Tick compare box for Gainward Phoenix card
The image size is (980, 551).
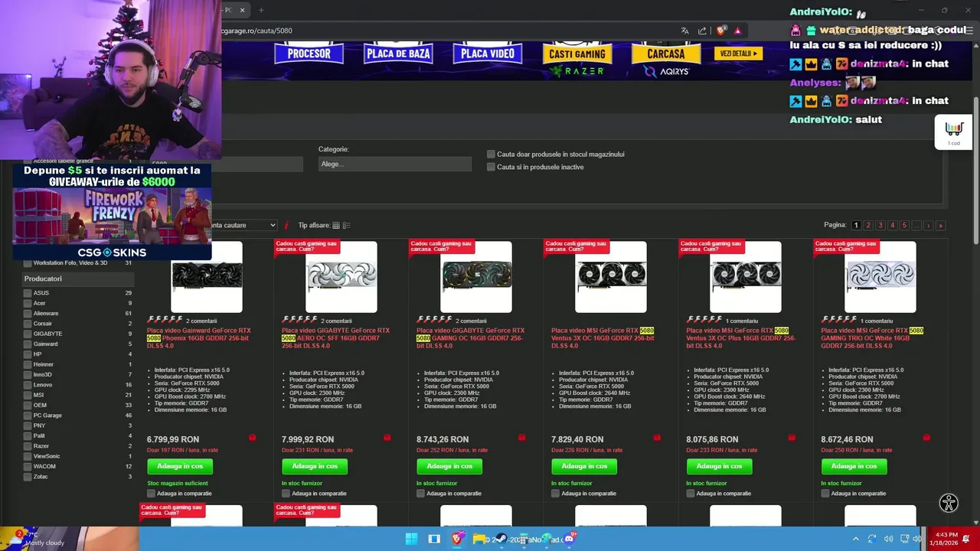click(151, 494)
